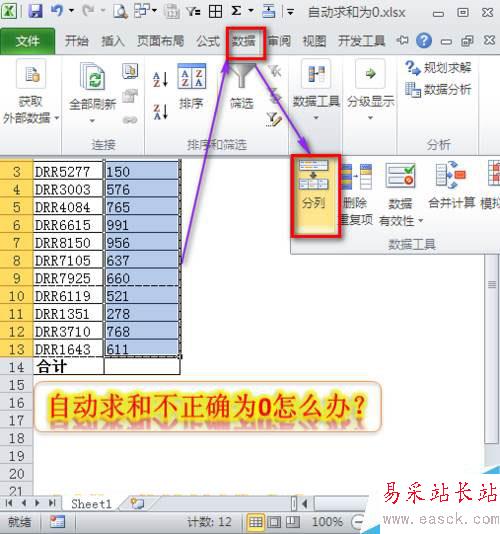Select row header 14

click(x=16, y=367)
